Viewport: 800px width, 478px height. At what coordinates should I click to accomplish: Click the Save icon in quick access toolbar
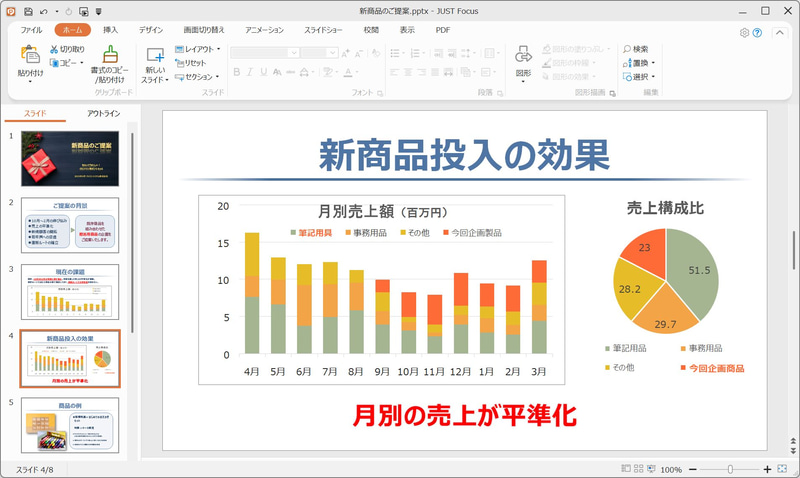coord(28,11)
